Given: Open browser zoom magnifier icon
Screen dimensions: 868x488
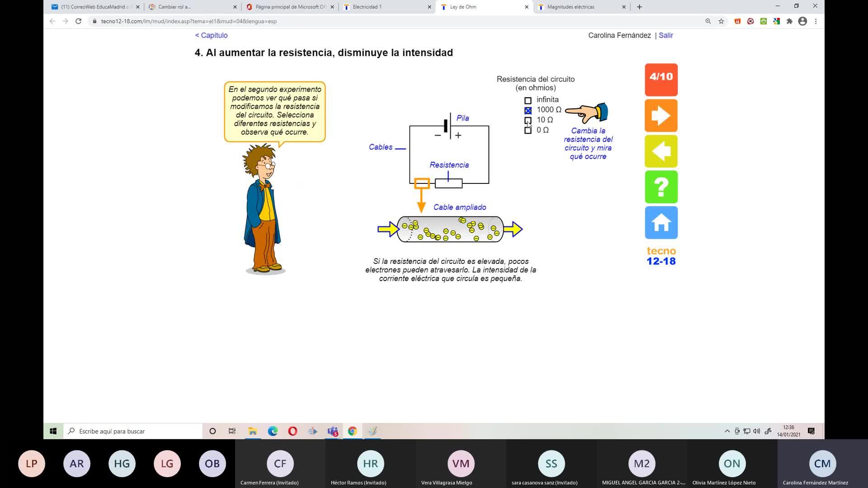Looking at the screenshot, I should pos(708,21).
